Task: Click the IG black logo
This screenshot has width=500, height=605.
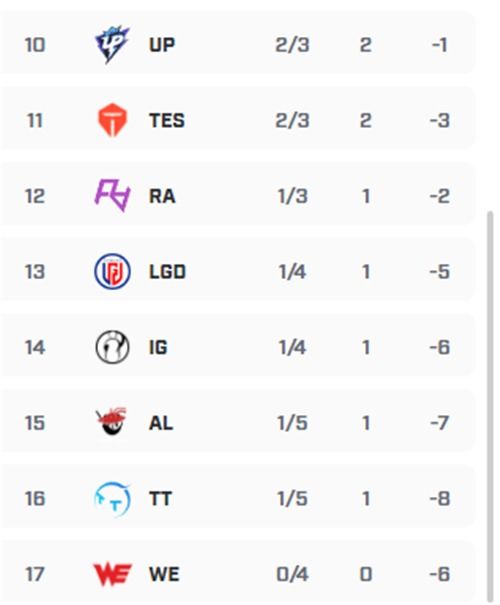Action: click(112, 347)
